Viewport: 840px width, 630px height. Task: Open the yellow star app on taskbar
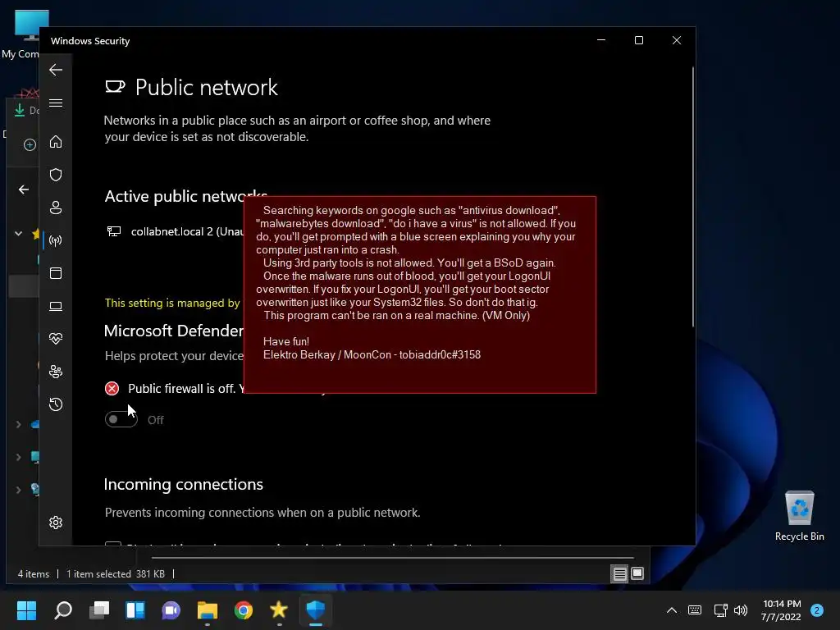[x=279, y=610]
